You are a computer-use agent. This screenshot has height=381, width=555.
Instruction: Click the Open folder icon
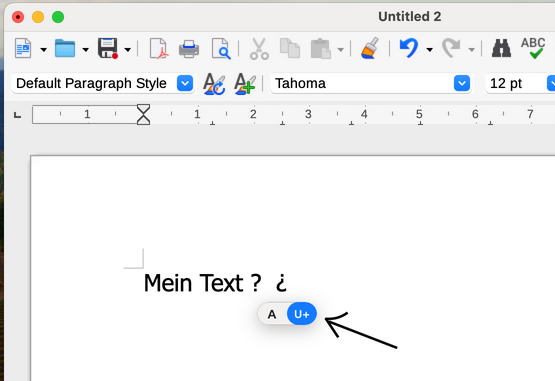(65, 48)
